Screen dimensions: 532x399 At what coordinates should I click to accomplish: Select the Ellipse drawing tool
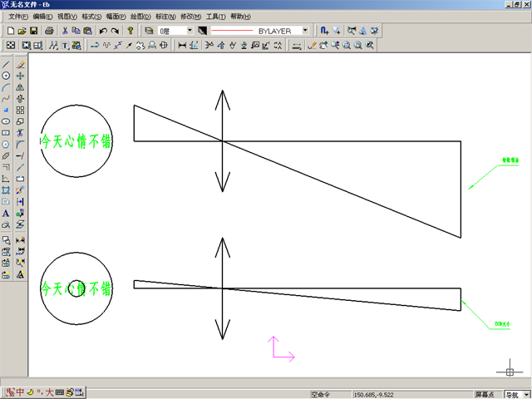(6, 121)
